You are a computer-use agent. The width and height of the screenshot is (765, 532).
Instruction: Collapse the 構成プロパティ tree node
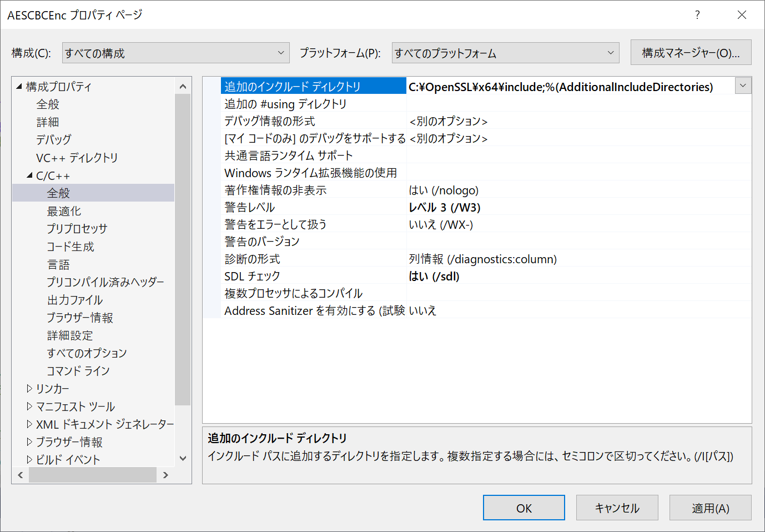coord(18,86)
